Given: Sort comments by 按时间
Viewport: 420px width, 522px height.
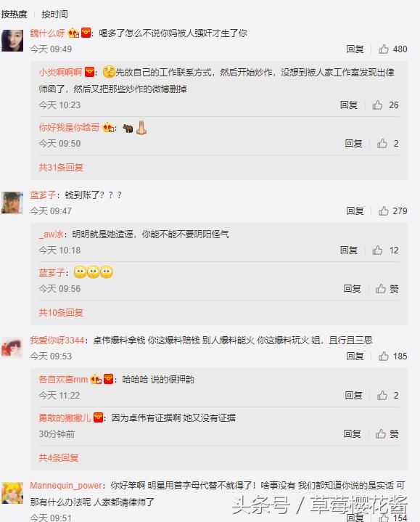Looking at the screenshot, I should point(54,15).
